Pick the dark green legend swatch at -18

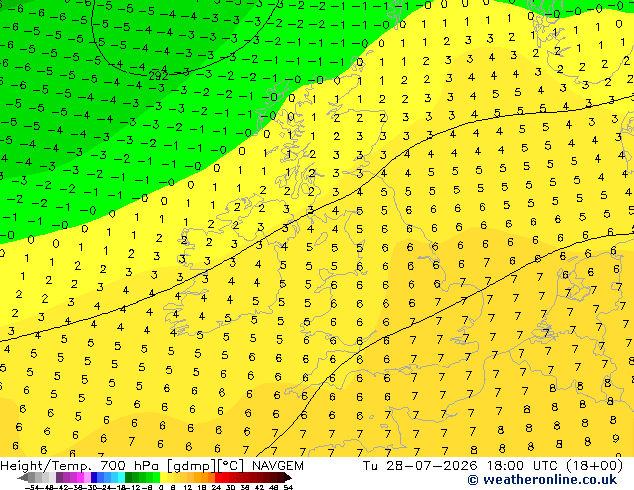point(128,478)
